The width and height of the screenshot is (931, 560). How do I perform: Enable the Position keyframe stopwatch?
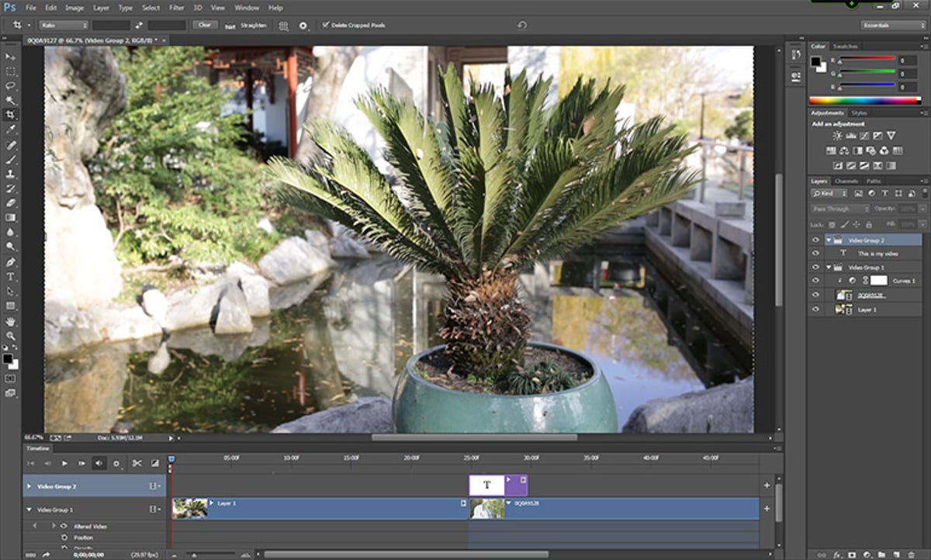[64, 538]
